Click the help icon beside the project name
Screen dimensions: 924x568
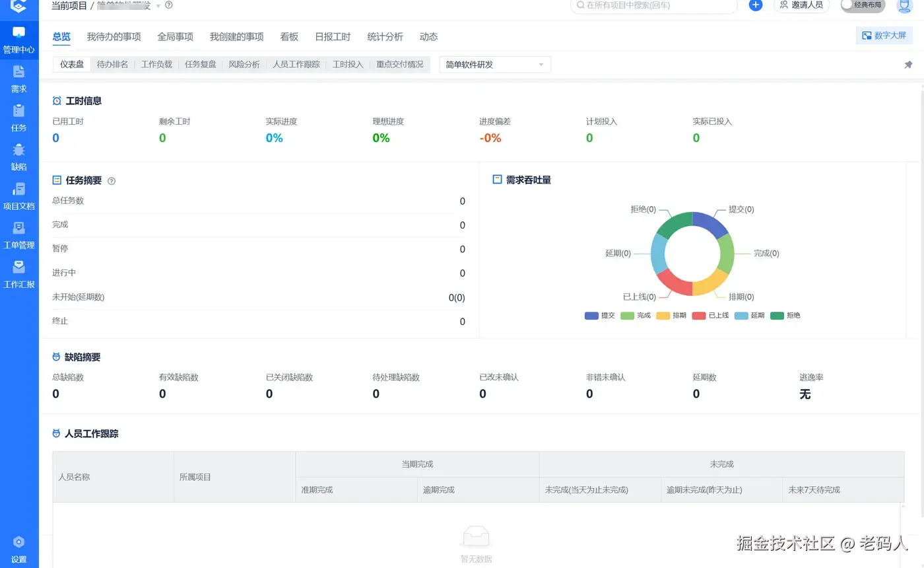point(169,5)
